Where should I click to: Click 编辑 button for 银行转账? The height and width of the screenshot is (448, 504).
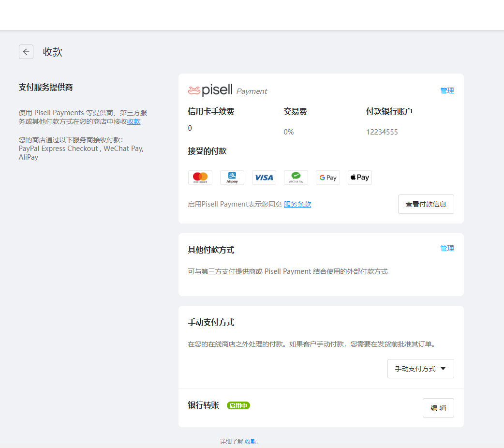(x=438, y=408)
